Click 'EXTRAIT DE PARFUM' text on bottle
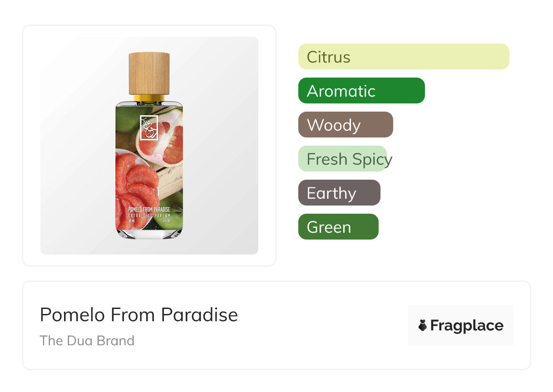This screenshot has height=392, width=553. (149, 216)
